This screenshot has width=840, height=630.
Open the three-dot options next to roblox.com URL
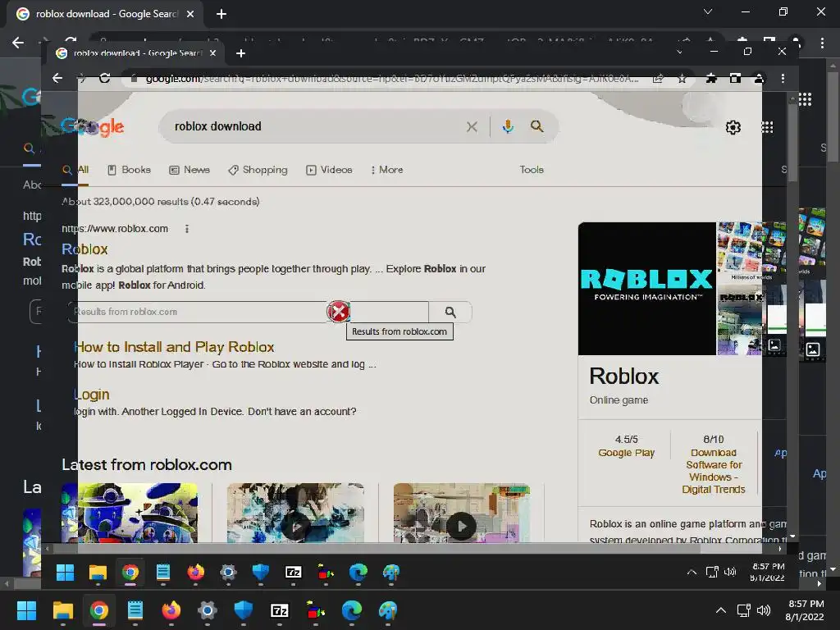coord(187,229)
